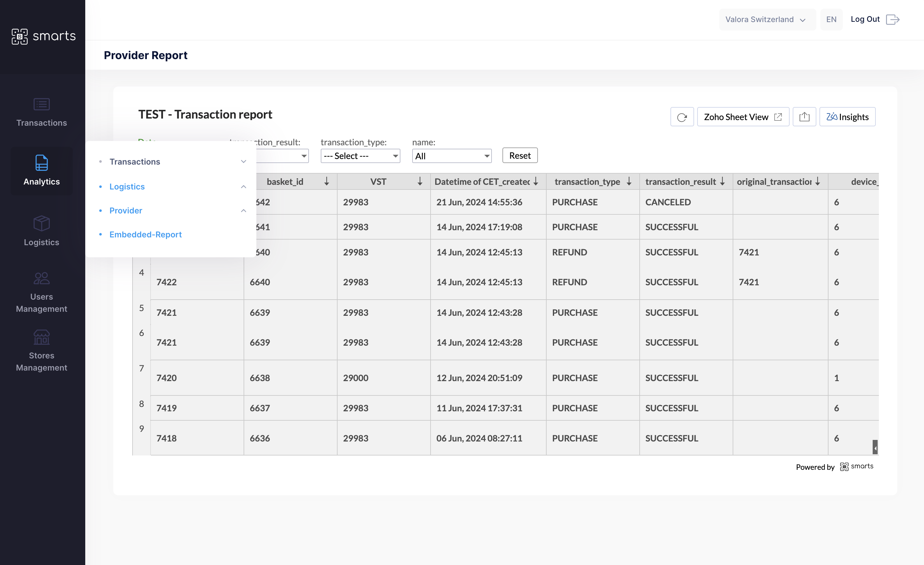The height and width of the screenshot is (565, 924).
Task: Open Embedded-Report menu item
Action: [146, 234]
